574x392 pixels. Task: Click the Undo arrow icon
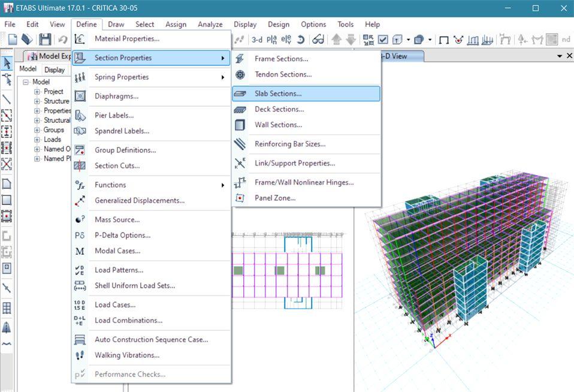tap(62, 39)
